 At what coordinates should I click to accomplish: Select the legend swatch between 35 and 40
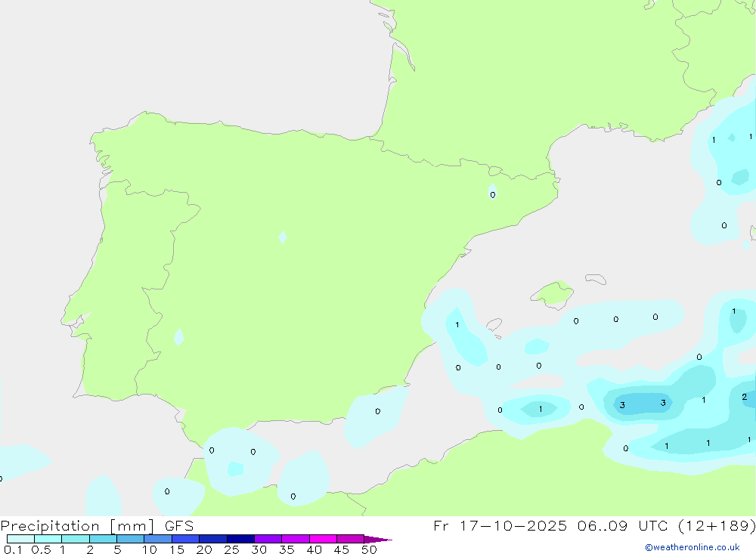[296, 539]
